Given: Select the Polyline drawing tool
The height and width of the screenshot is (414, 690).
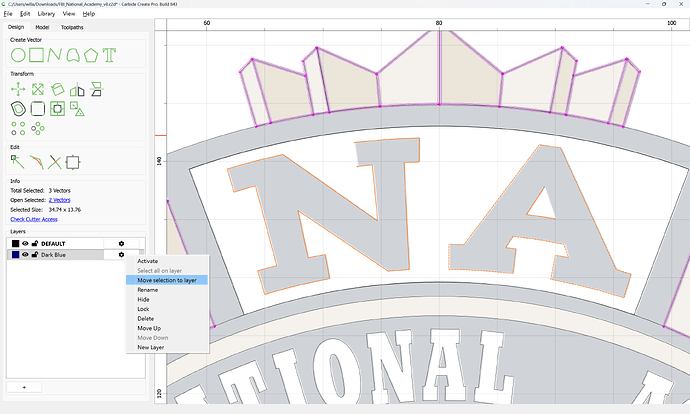Looking at the screenshot, I should coord(55,55).
